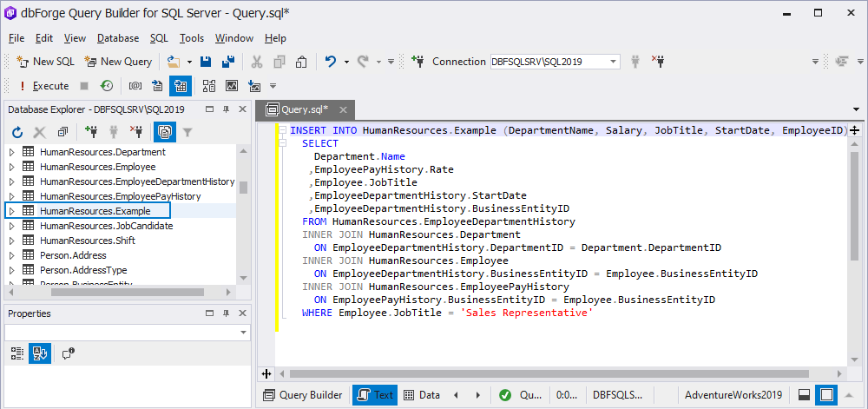Open the SQL menu
Viewport: 868px width, 409px height.
click(159, 38)
